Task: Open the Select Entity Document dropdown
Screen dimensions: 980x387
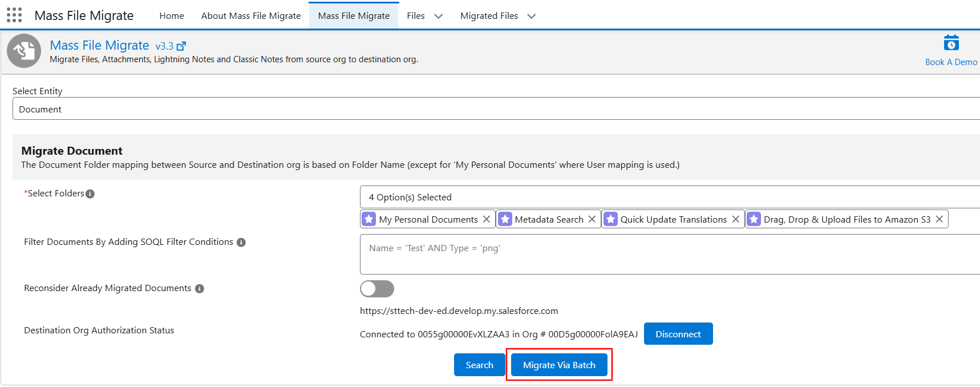Action: click(x=496, y=108)
